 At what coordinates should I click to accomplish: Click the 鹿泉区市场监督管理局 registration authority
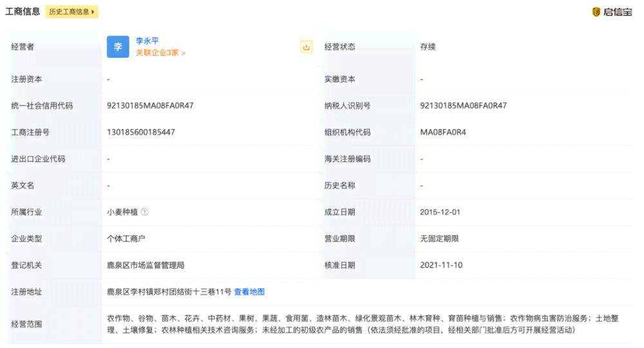click(x=146, y=265)
